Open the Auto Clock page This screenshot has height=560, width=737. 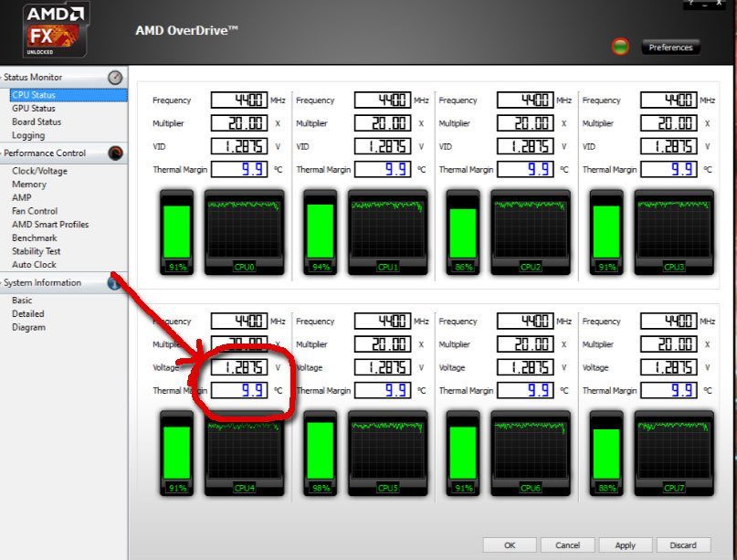tap(34, 265)
